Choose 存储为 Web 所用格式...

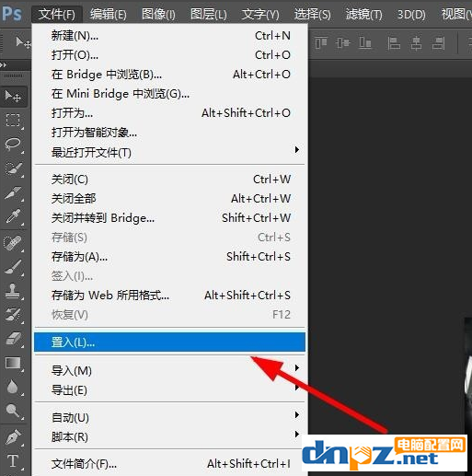coord(169,296)
